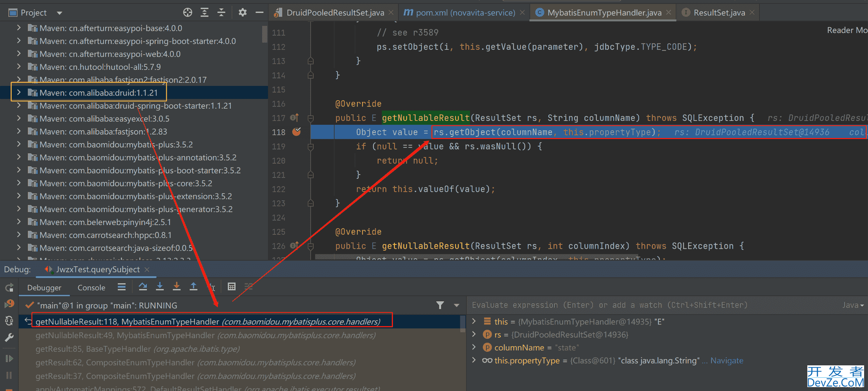Click the Pause Program icon
The image size is (868, 391).
[9, 375]
